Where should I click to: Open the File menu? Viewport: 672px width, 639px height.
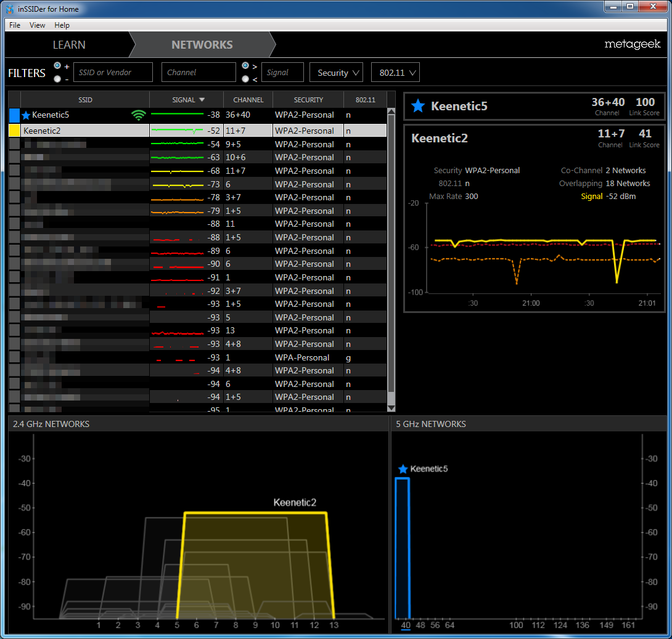point(15,25)
